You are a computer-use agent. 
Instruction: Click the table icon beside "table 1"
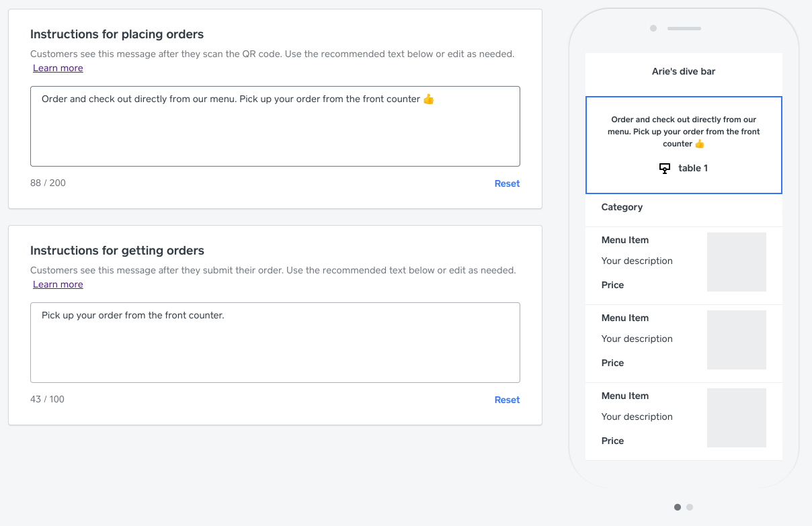coord(665,169)
